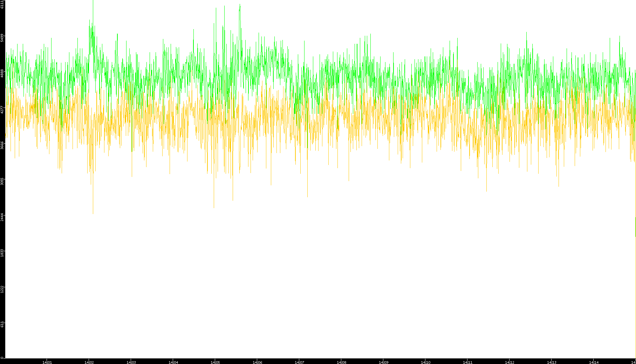Select the 14:08 timestamp on axis
The width and height of the screenshot is (636, 364).
pyautogui.click(x=341, y=362)
